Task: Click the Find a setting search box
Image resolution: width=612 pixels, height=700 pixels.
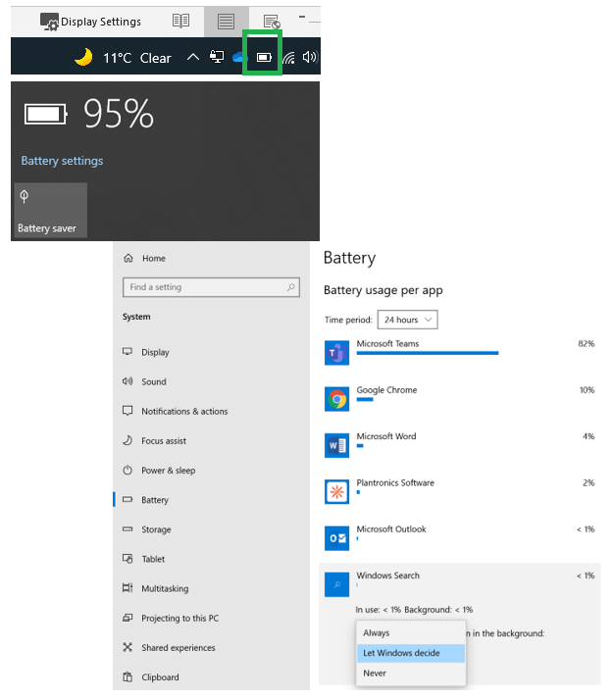Action: coord(211,287)
